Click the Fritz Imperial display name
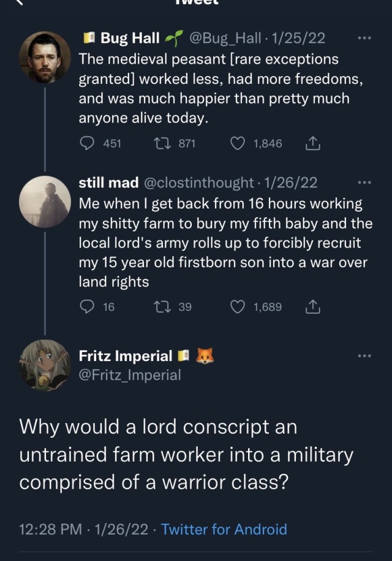The image size is (392, 561). (126, 356)
